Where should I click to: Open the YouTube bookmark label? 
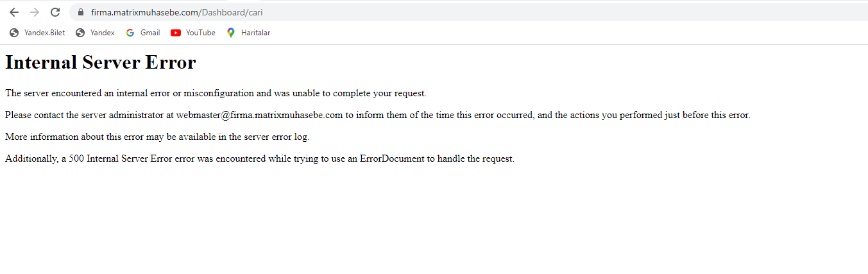coord(200,33)
